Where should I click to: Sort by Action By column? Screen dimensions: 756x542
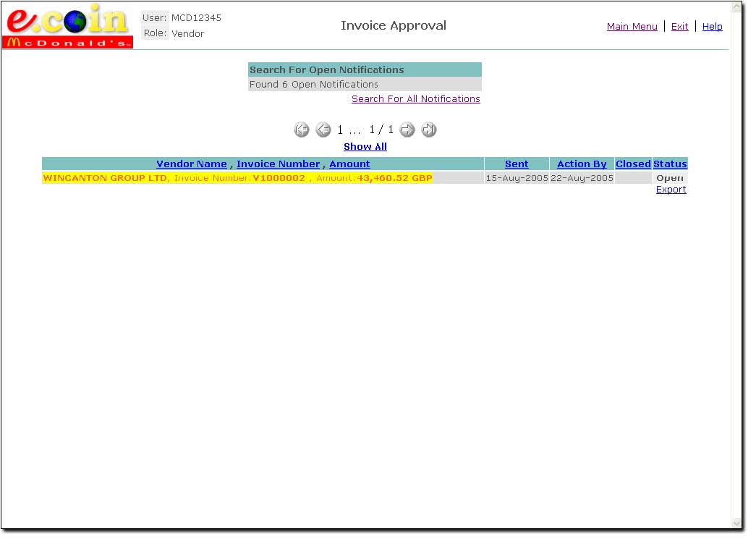click(x=582, y=164)
